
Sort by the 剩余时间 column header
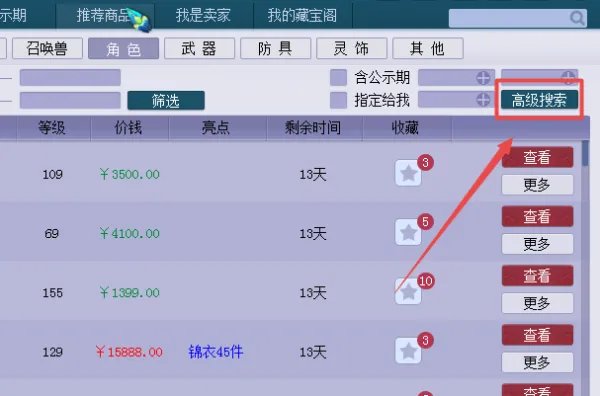click(313, 128)
